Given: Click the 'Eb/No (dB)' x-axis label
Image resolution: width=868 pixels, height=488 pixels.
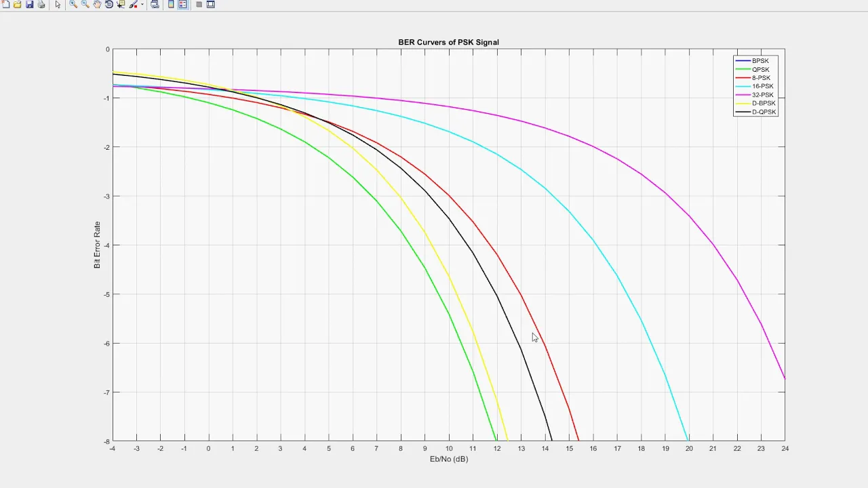Looking at the screenshot, I should pos(449,459).
